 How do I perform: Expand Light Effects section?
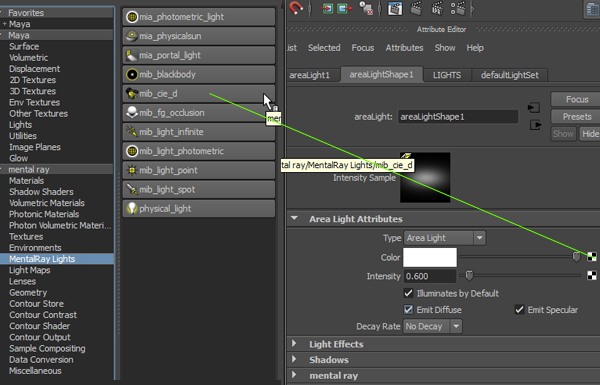(x=294, y=344)
